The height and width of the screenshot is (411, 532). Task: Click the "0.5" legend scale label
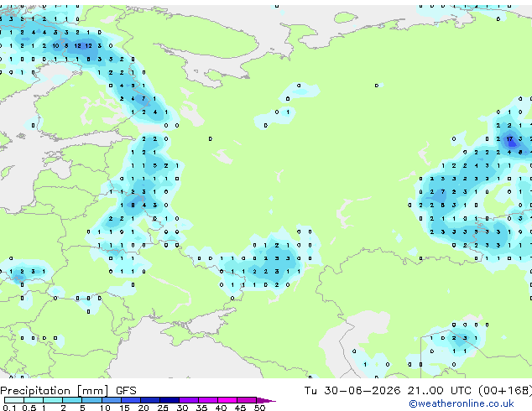29,408
